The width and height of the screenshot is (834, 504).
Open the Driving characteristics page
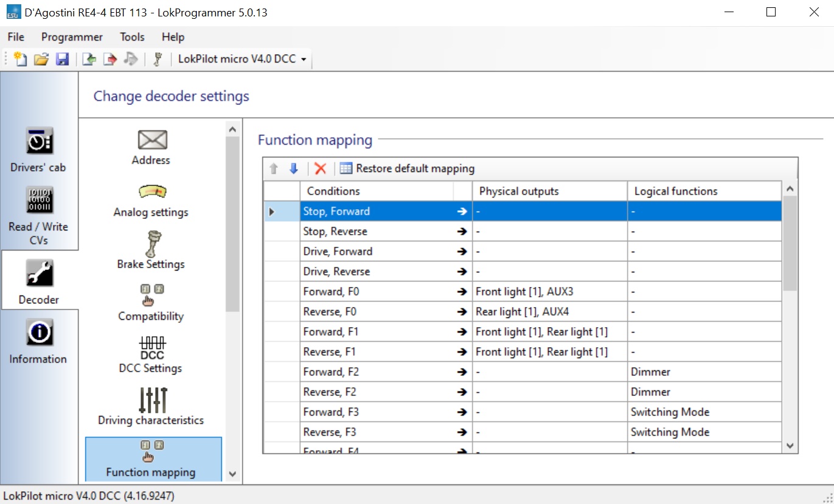click(x=151, y=407)
